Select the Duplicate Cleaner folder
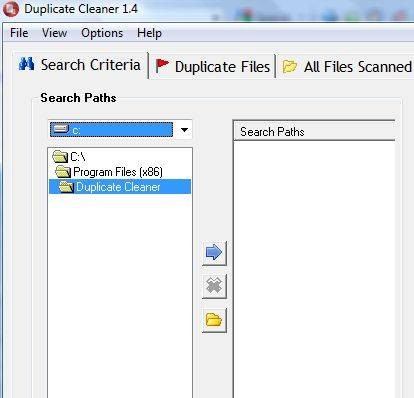The height and width of the screenshot is (398, 414). 120,187
